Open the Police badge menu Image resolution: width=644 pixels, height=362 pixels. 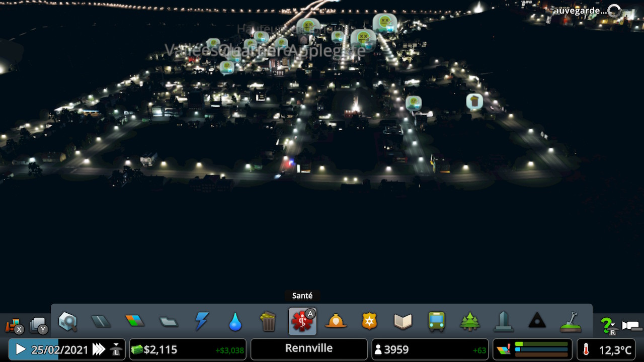click(x=369, y=321)
